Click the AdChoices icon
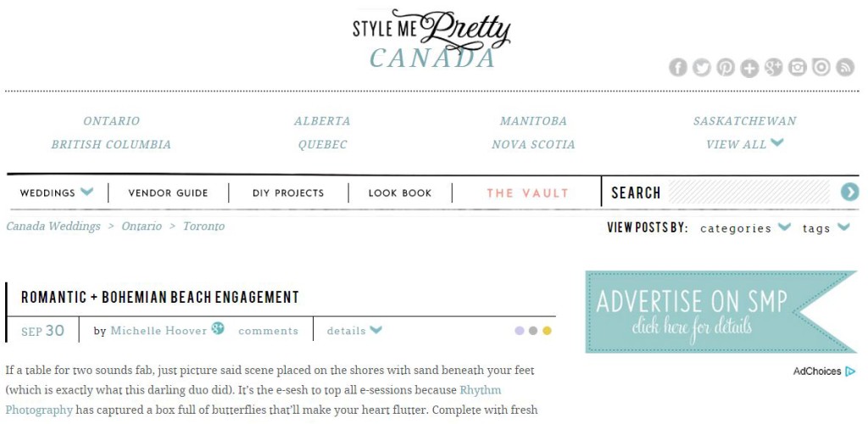This screenshot has width=868, height=424. pos(850,371)
